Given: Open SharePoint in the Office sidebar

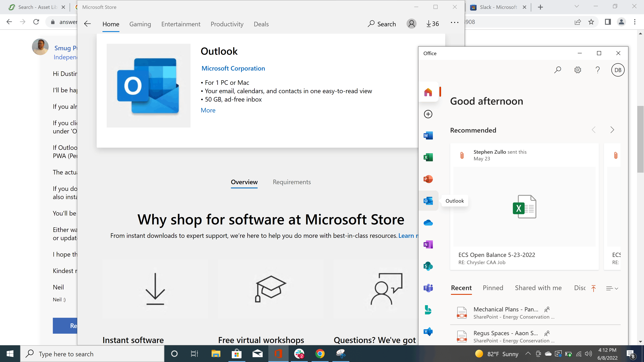Looking at the screenshot, I should [428, 266].
